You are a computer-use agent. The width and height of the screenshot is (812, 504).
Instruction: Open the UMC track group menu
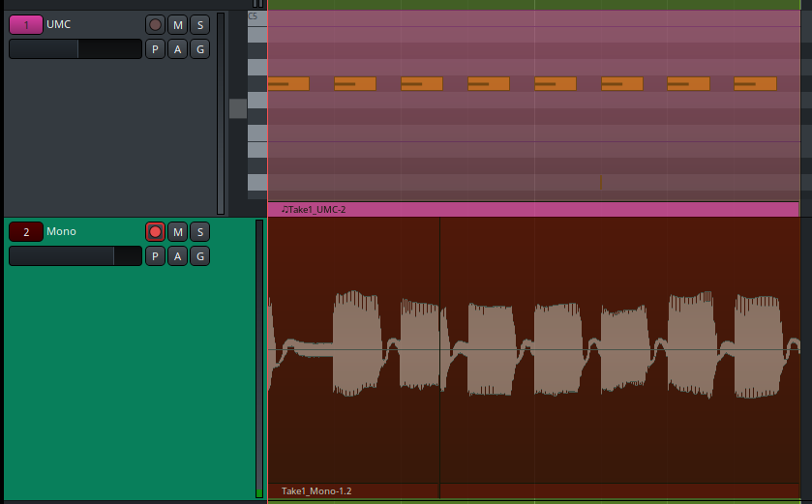[199, 49]
